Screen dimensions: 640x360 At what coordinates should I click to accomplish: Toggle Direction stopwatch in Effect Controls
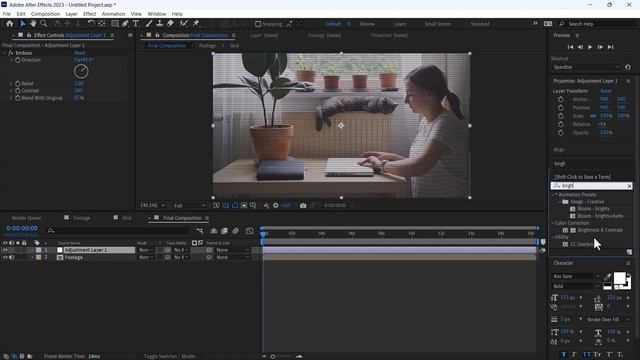click(18, 60)
